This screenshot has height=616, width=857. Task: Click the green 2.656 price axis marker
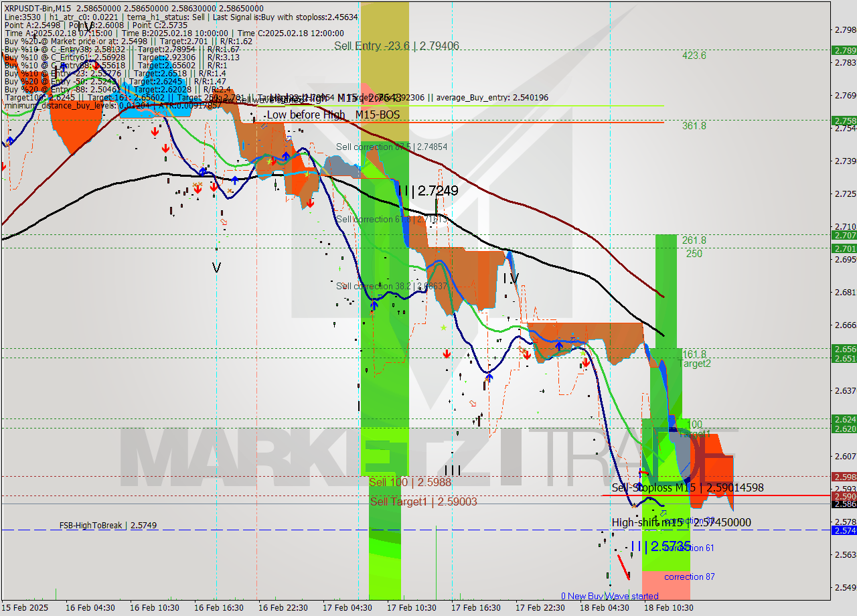click(x=844, y=349)
